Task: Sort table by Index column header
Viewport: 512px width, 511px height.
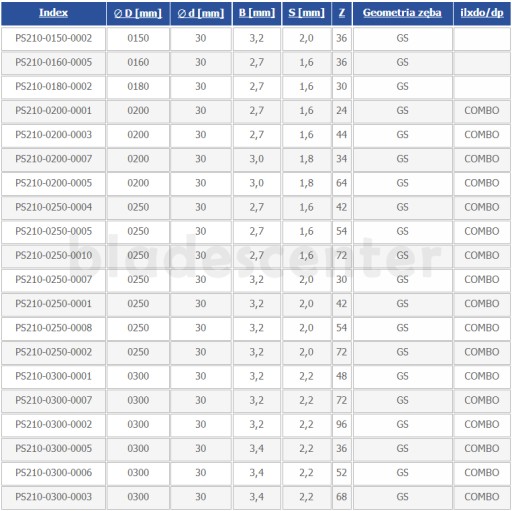Action: [53, 13]
